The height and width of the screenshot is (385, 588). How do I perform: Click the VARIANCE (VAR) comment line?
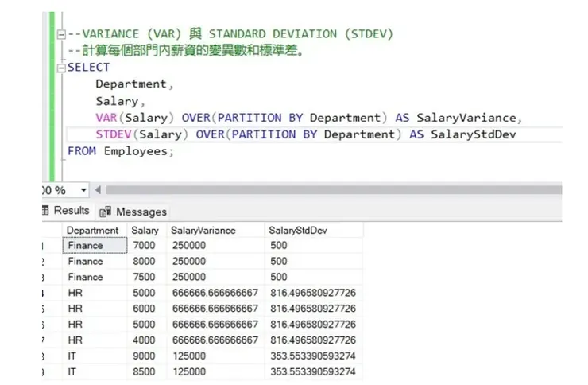[230, 34]
